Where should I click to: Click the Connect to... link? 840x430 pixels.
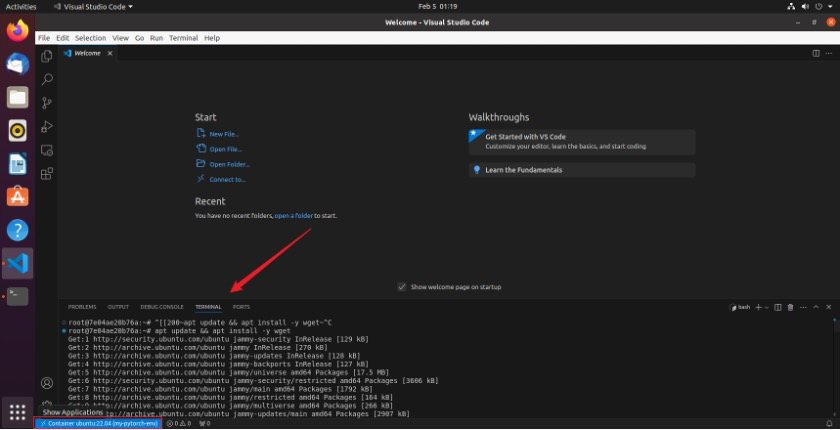[227, 179]
